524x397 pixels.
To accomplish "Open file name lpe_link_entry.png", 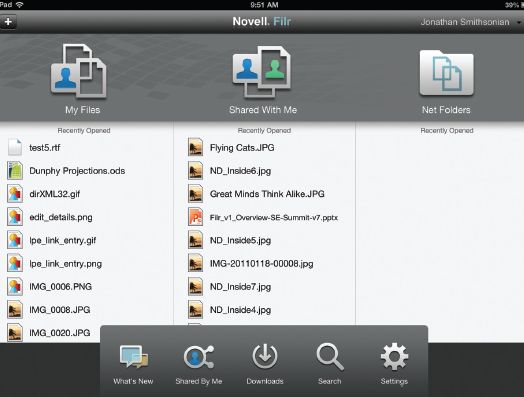I will pyautogui.click(x=66, y=264).
